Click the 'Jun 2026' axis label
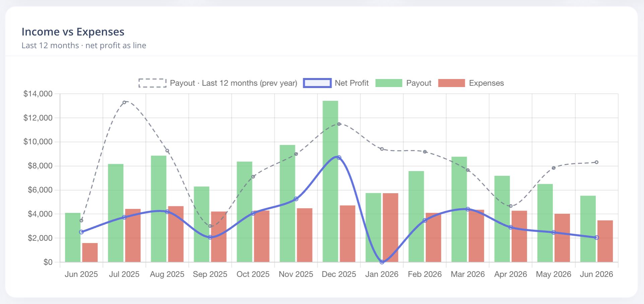644x304 pixels. pos(597,274)
